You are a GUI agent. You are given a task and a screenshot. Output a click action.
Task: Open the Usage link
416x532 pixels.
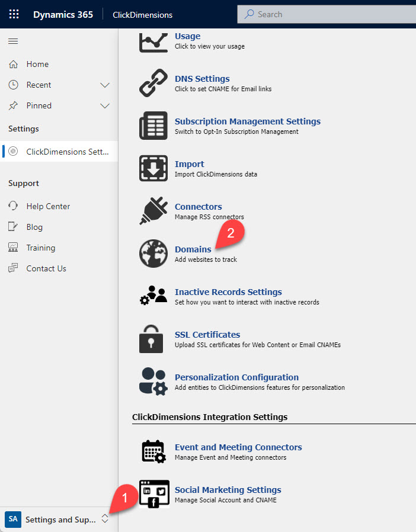coord(187,36)
